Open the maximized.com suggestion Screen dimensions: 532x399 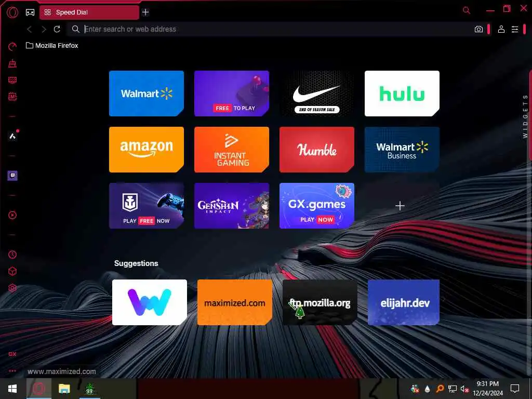pos(234,302)
